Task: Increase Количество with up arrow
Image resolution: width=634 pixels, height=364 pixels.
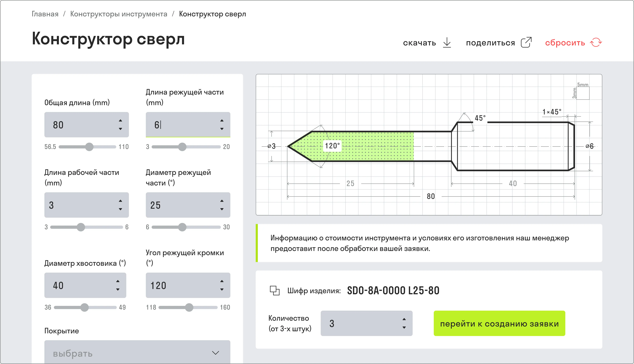Action: [404, 319]
